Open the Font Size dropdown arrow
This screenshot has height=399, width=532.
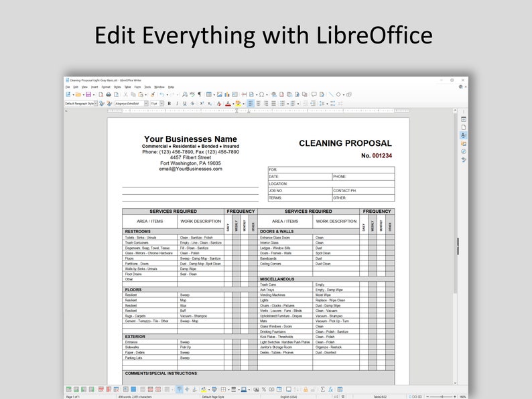[161, 103]
